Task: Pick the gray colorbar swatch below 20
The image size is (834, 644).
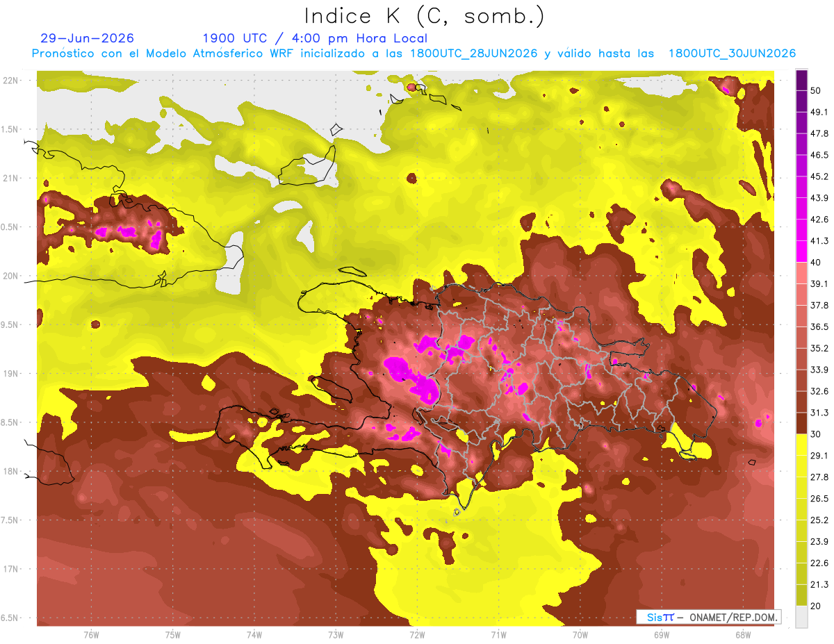Action: 801,616
